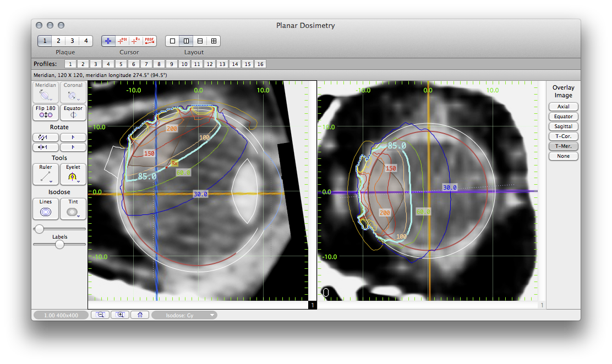Select single-pane layout
The height and width of the screenshot is (364, 612).
[172, 41]
